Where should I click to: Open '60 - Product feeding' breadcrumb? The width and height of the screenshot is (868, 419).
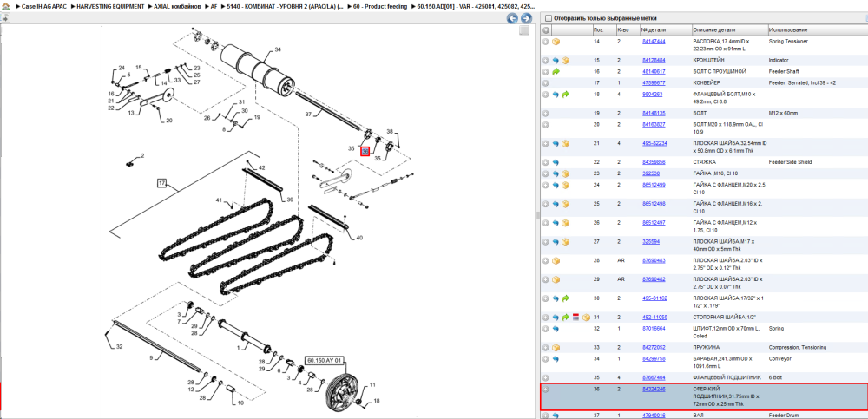coord(380,6)
